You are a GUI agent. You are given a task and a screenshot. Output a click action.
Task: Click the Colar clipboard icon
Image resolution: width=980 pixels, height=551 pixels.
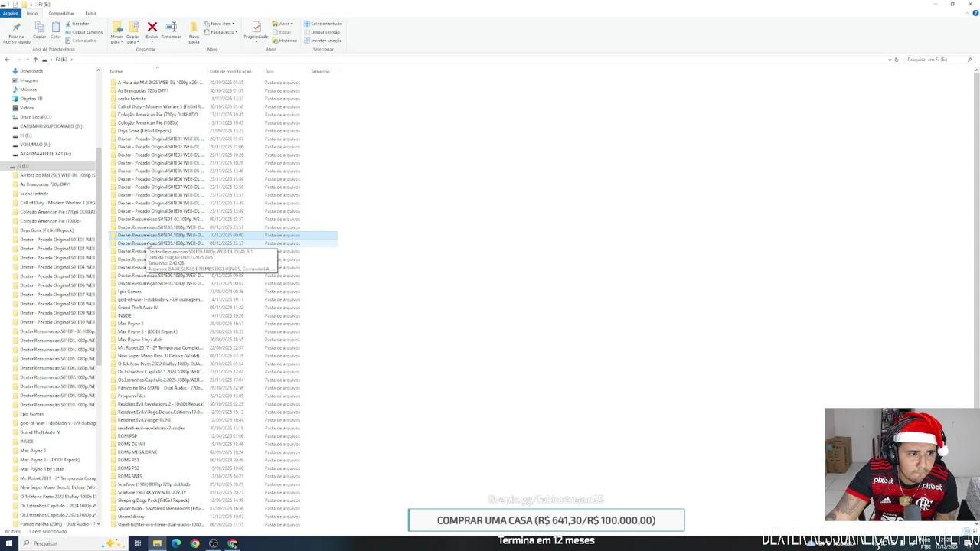click(x=56, y=31)
